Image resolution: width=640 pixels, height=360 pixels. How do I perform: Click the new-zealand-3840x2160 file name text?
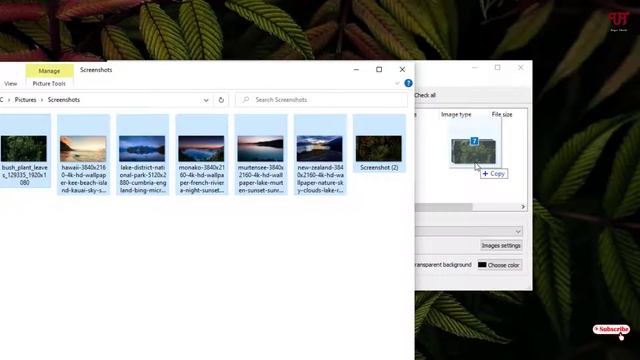[x=320, y=179]
